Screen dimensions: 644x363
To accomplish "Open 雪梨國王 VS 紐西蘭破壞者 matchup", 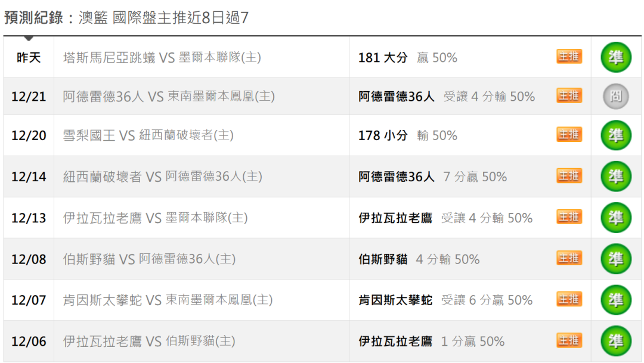I will coord(148,135).
